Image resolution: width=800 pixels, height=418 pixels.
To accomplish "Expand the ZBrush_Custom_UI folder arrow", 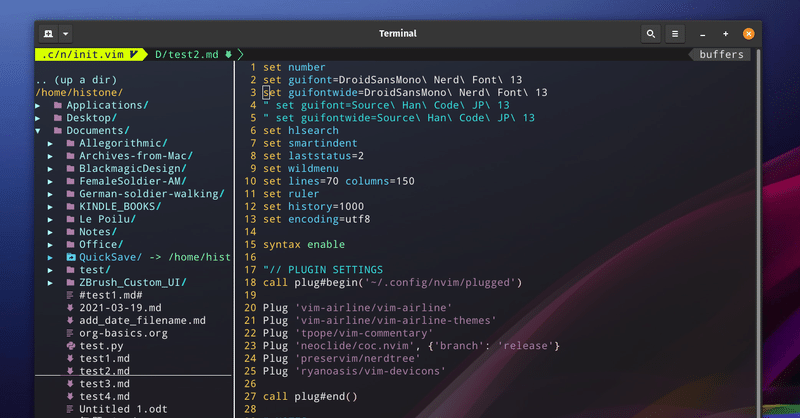I will pos(50,283).
